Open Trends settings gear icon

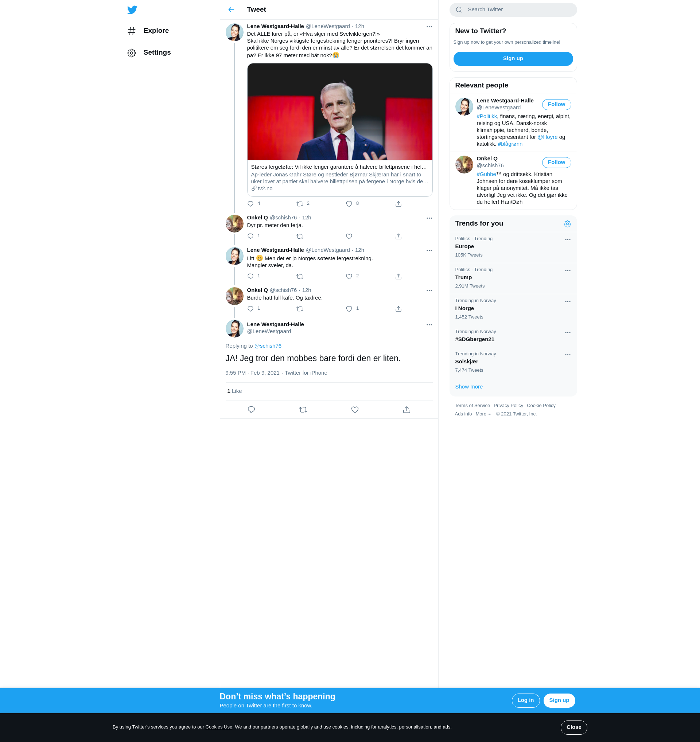coord(567,223)
